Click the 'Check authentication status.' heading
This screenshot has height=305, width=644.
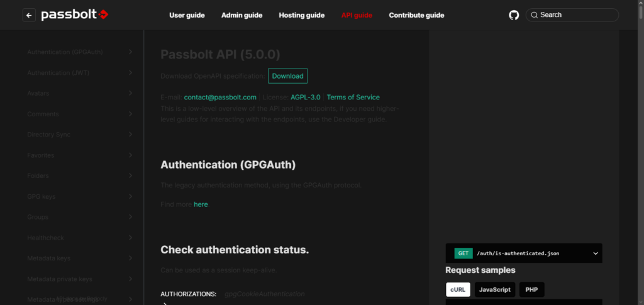[x=235, y=250]
